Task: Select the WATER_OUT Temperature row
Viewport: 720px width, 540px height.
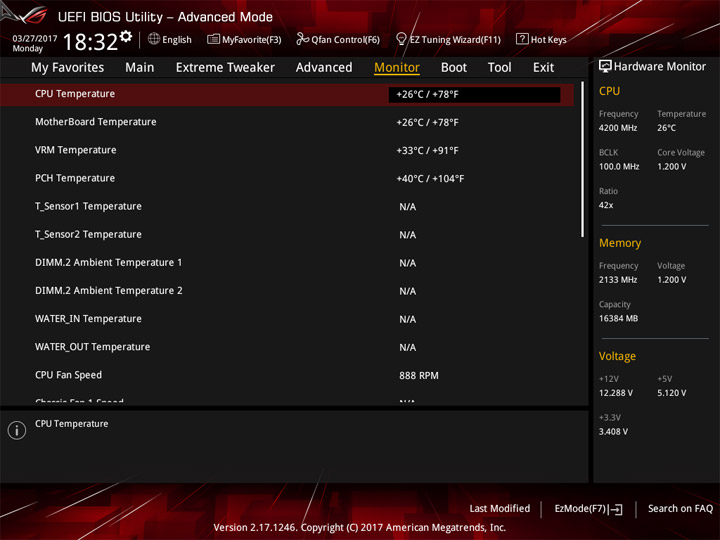Action: [x=287, y=347]
